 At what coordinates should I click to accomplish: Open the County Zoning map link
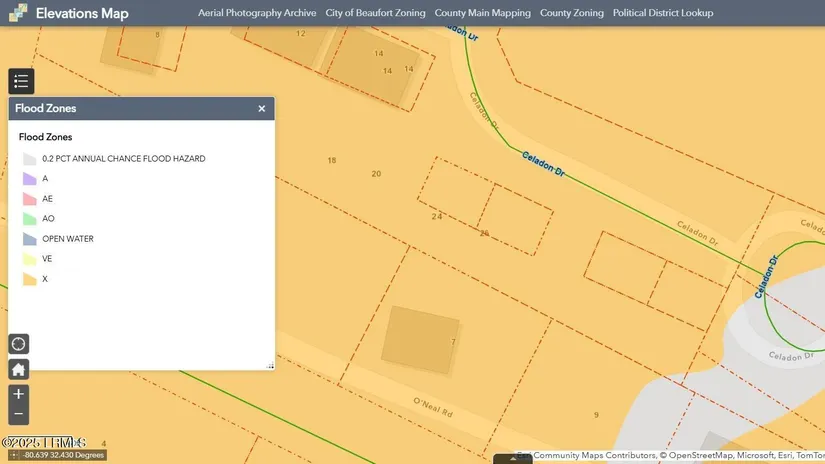pos(571,13)
